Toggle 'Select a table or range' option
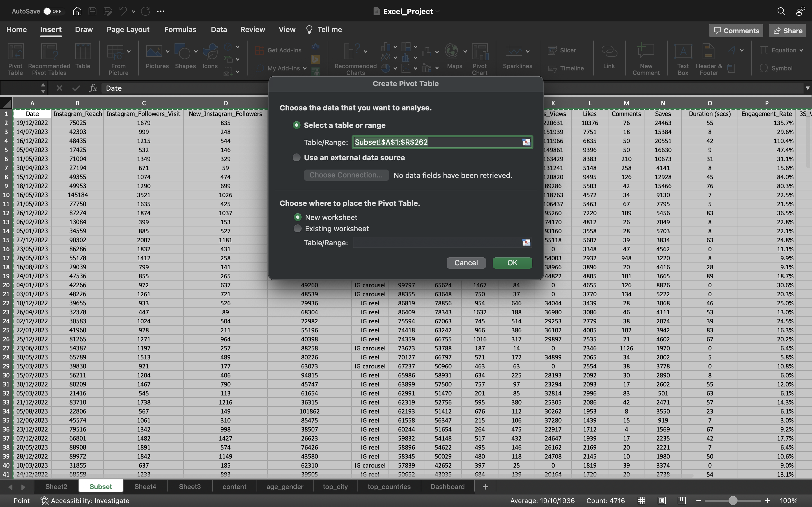Screen dimensions: 812x507 tap(296, 125)
